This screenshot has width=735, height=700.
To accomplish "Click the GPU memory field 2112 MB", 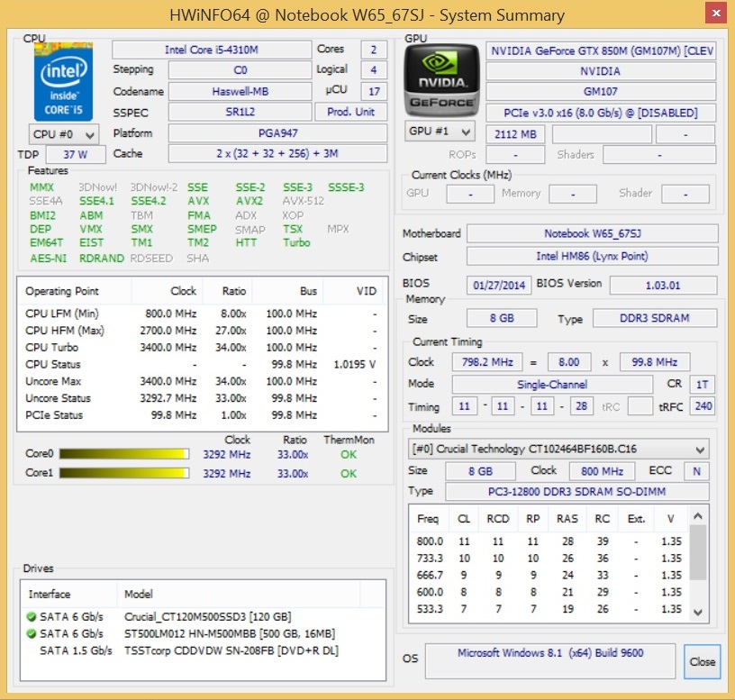I will point(515,134).
